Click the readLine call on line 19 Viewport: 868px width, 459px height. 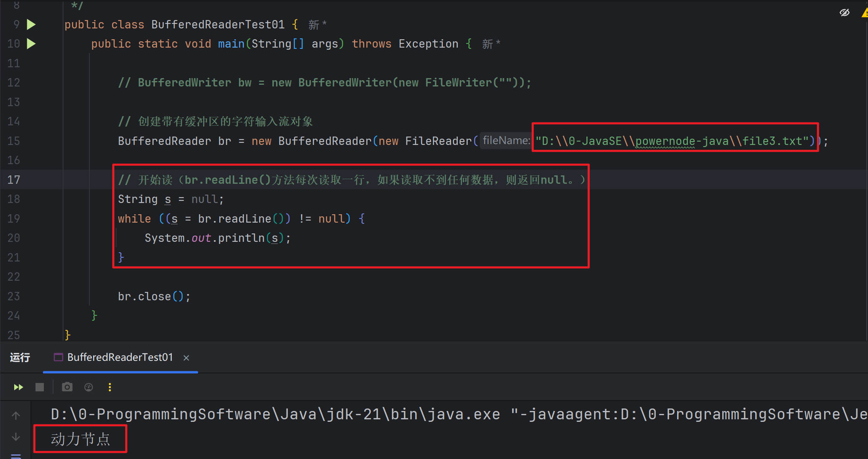click(244, 219)
